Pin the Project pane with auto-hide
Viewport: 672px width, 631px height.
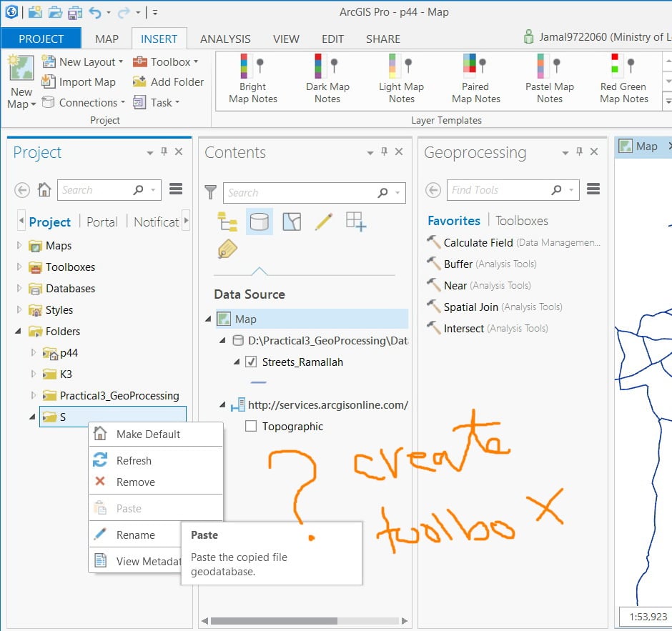(164, 151)
